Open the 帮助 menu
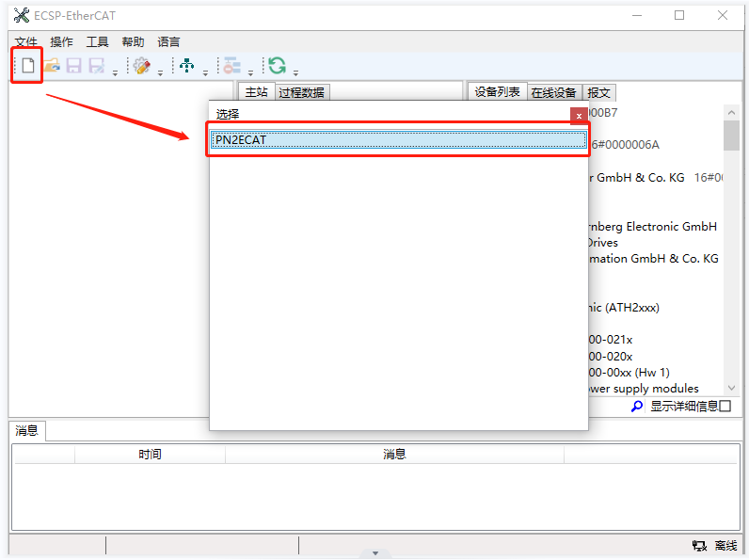This screenshot has height=560, width=749. 134,42
